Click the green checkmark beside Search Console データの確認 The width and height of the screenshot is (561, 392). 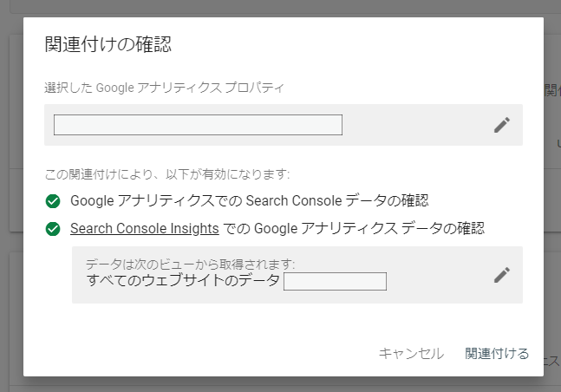(53, 201)
